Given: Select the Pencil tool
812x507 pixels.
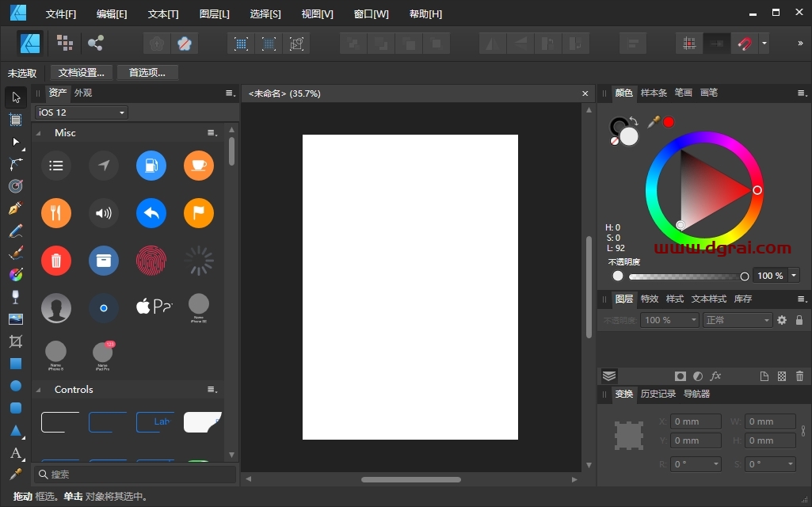Looking at the screenshot, I should [16, 231].
